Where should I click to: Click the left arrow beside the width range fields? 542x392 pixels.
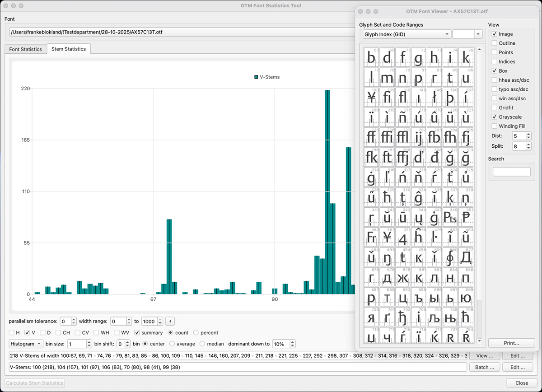click(x=169, y=321)
